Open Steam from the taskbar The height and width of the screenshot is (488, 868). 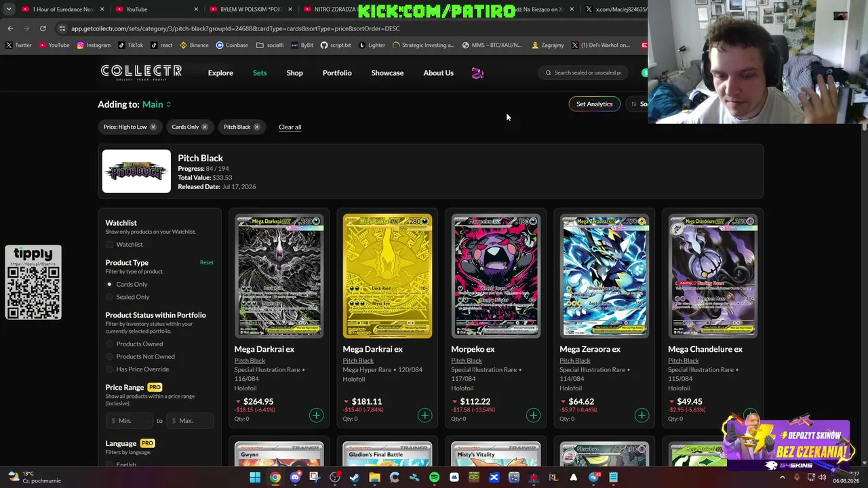(x=355, y=477)
